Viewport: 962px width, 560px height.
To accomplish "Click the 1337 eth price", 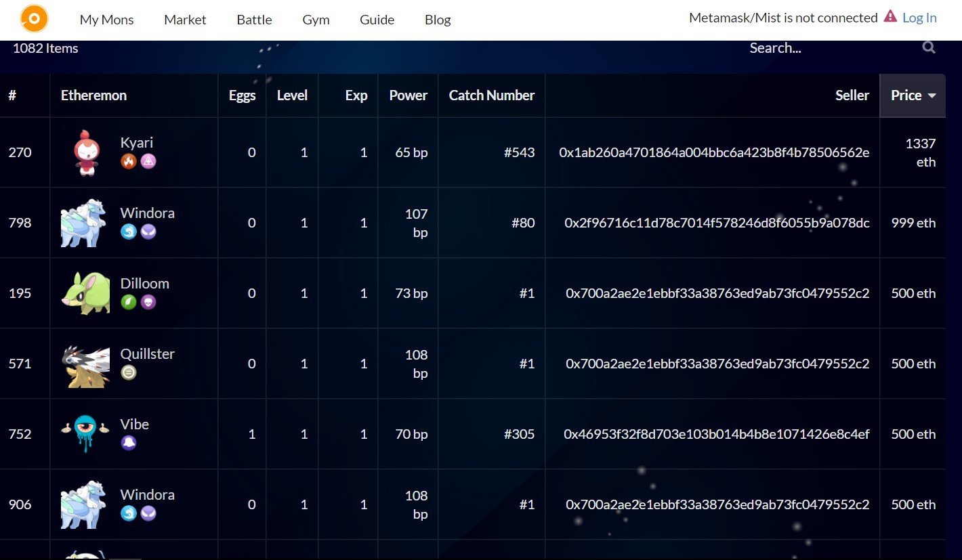I will pos(920,152).
